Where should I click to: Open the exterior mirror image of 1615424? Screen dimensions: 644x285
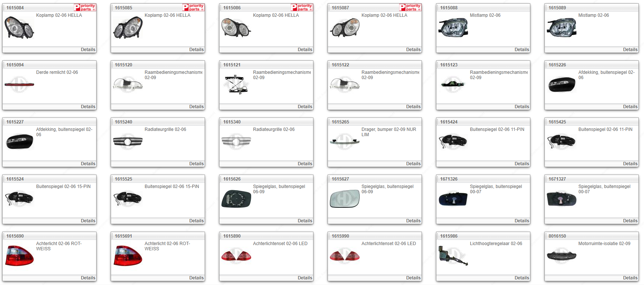[453, 142]
